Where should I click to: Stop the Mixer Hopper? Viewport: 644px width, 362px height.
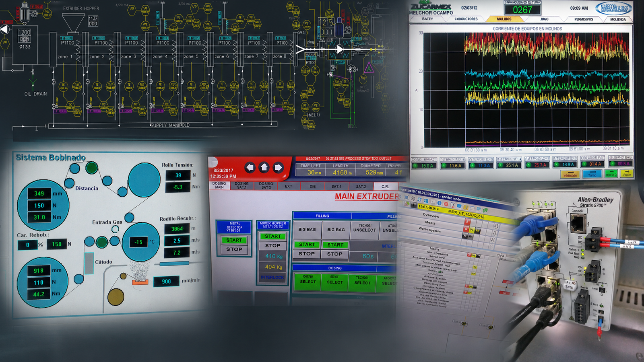pyautogui.click(x=273, y=245)
